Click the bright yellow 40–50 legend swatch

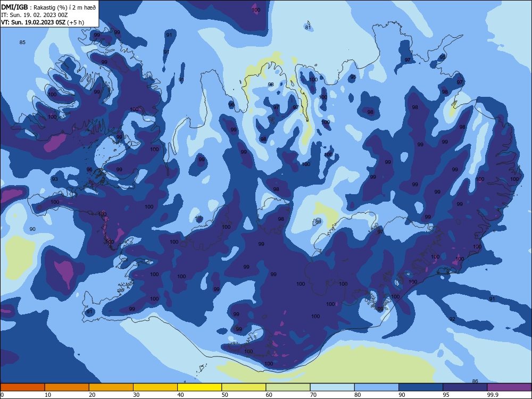(199, 387)
